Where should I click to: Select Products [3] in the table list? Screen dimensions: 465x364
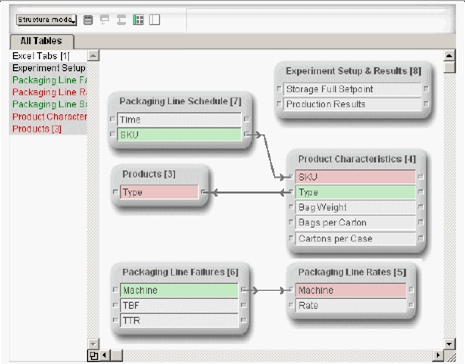[x=37, y=129]
